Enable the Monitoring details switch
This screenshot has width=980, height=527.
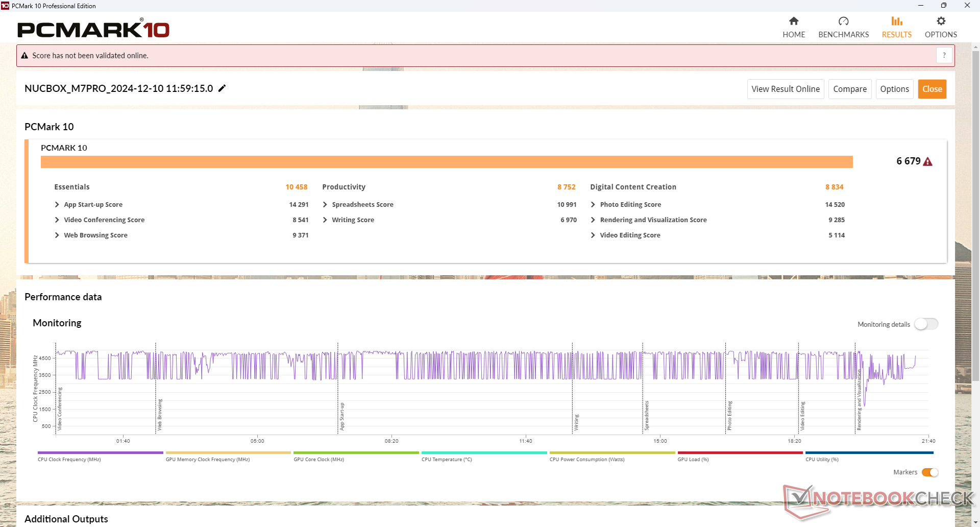click(926, 324)
